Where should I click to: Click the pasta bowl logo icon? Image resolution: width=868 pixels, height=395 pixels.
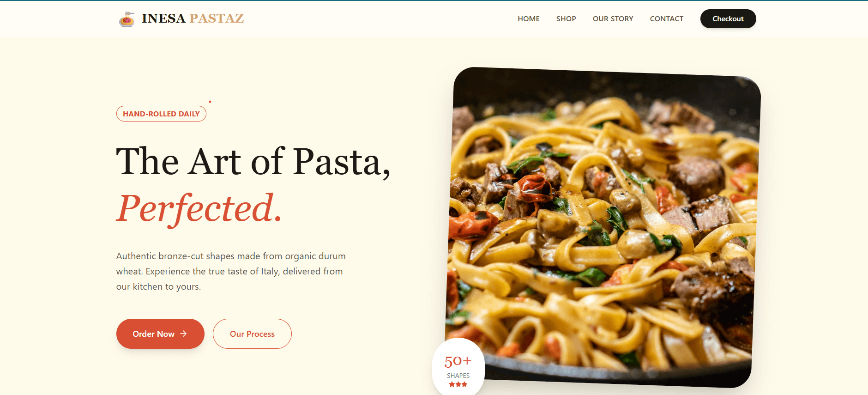coord(127,19)
